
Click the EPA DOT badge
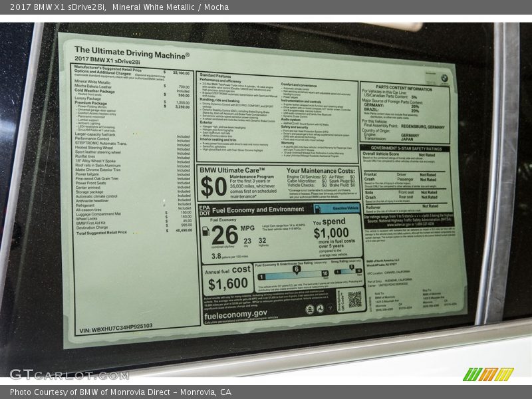pyautogui.click(x=205, y=210)
